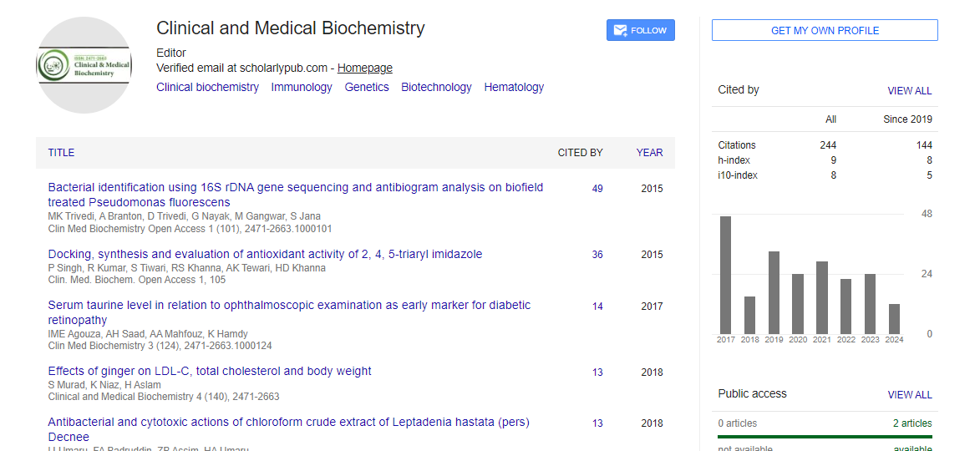Select the Genetics interest tag
Screen dimensions: 980x451
367,88
